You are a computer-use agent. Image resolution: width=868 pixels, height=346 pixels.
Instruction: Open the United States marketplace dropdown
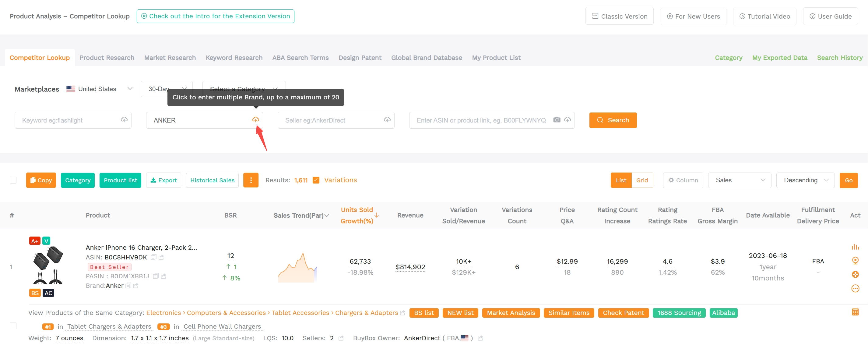pos(99,89)
